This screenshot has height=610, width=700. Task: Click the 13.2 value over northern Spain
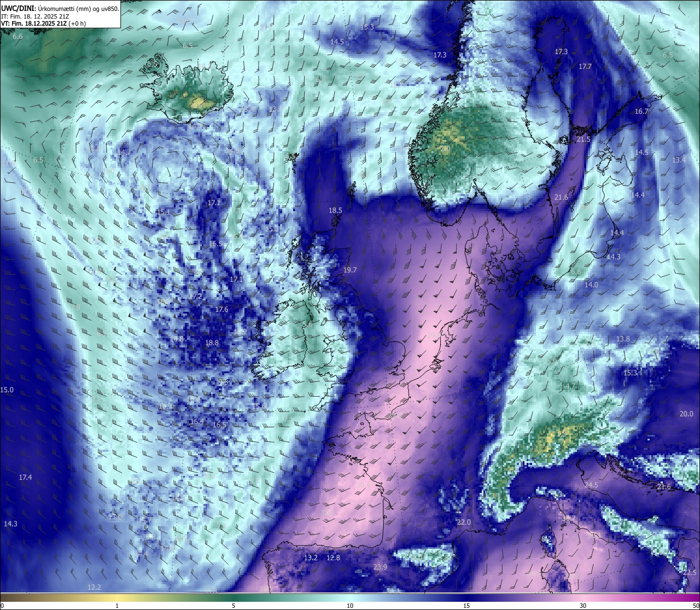point(311,558)
